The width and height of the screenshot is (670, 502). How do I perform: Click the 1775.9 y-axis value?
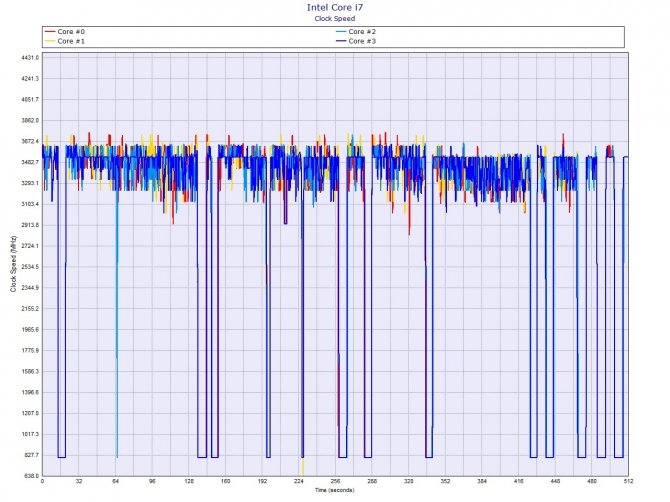[x=30, y=351]
